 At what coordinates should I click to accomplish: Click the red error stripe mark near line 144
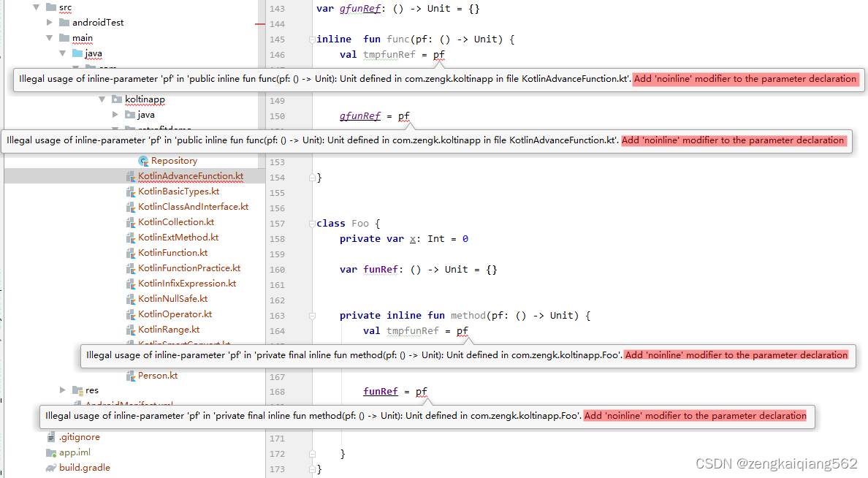pyautogui.click(x=260, y=24)
